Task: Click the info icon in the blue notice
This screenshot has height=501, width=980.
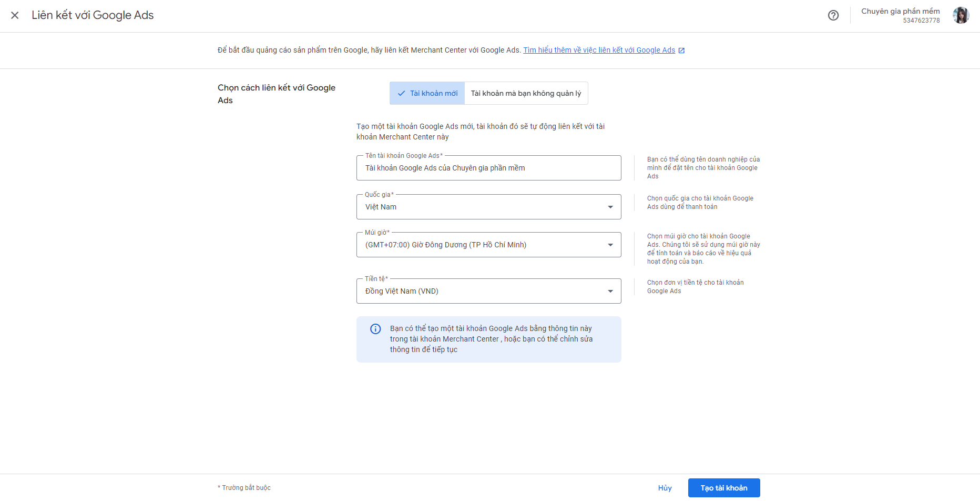Action: (375, 329)
